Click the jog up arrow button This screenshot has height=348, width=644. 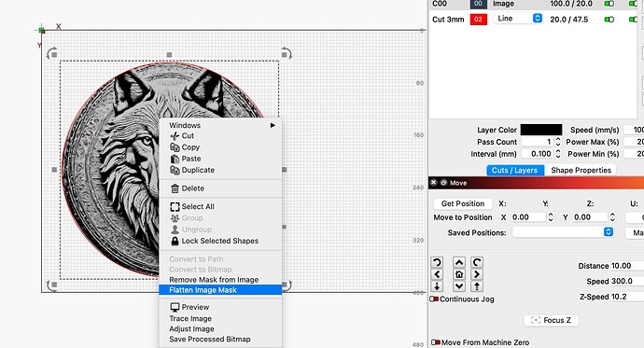pyautogui.click(x=459, y=262)
